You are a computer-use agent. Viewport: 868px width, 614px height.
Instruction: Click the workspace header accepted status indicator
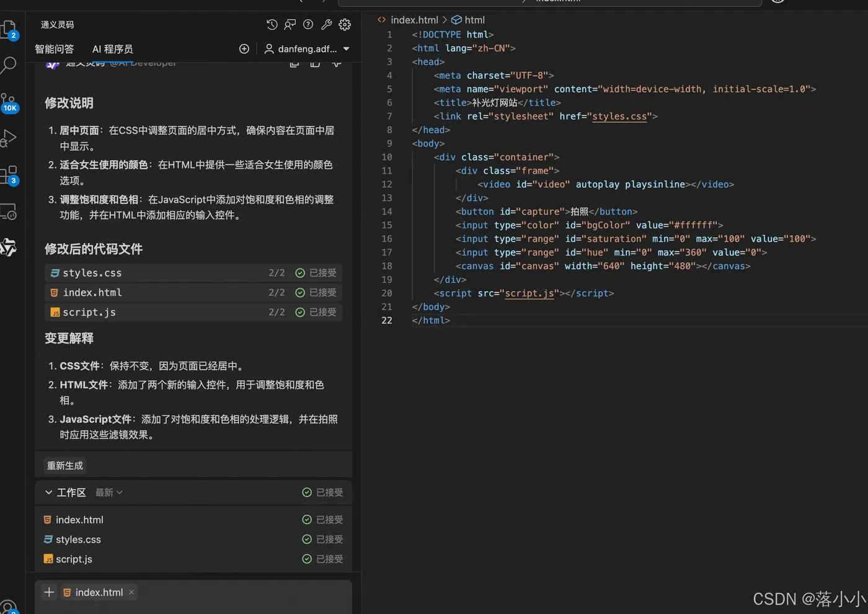click(307, 492)
